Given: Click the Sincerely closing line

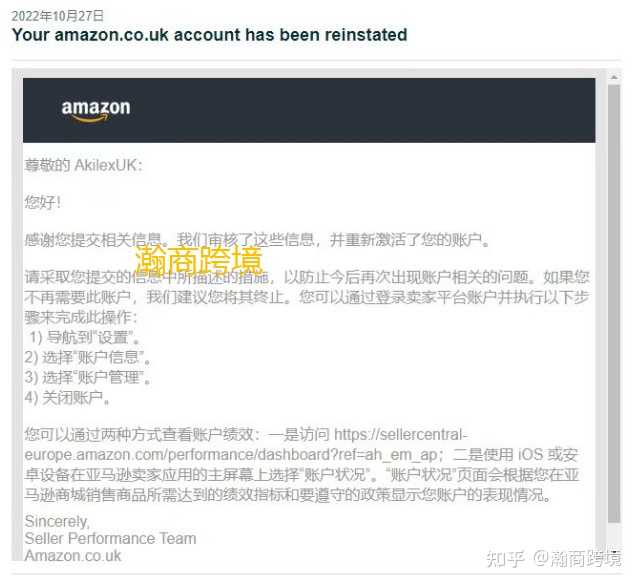Looking at the screenshot, I should pyautogui.click(x=57, y=522).
